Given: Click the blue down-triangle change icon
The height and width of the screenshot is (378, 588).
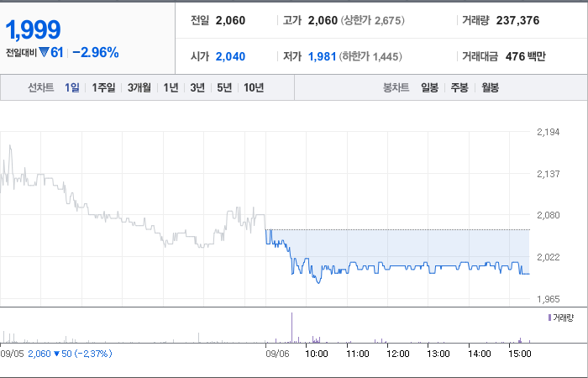Looking at the screenshot, I should click(45, 52).
